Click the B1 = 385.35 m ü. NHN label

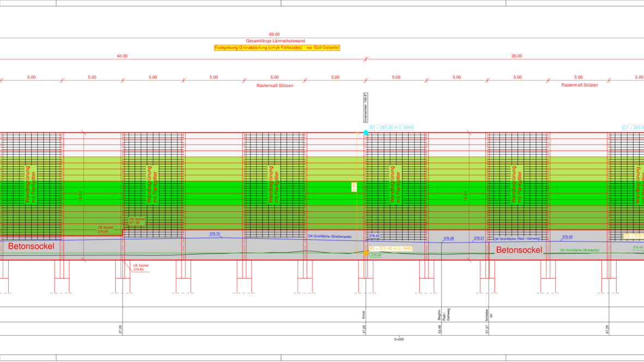click(391, 128)
